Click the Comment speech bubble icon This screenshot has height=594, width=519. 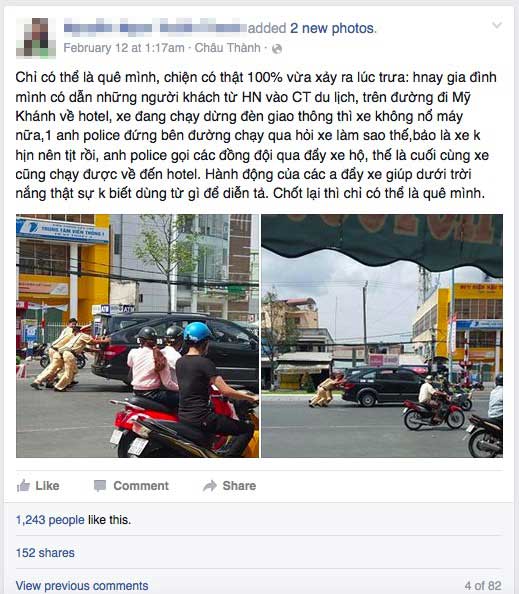[100, 486]
